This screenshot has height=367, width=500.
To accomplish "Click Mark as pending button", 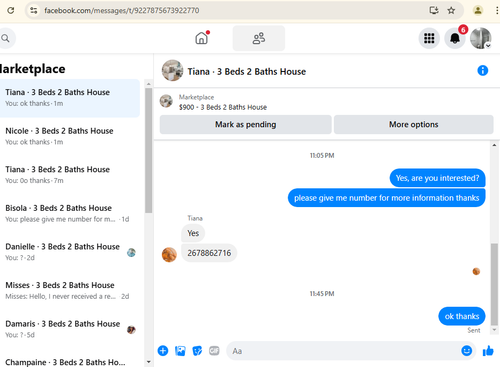I will (246, 124).
